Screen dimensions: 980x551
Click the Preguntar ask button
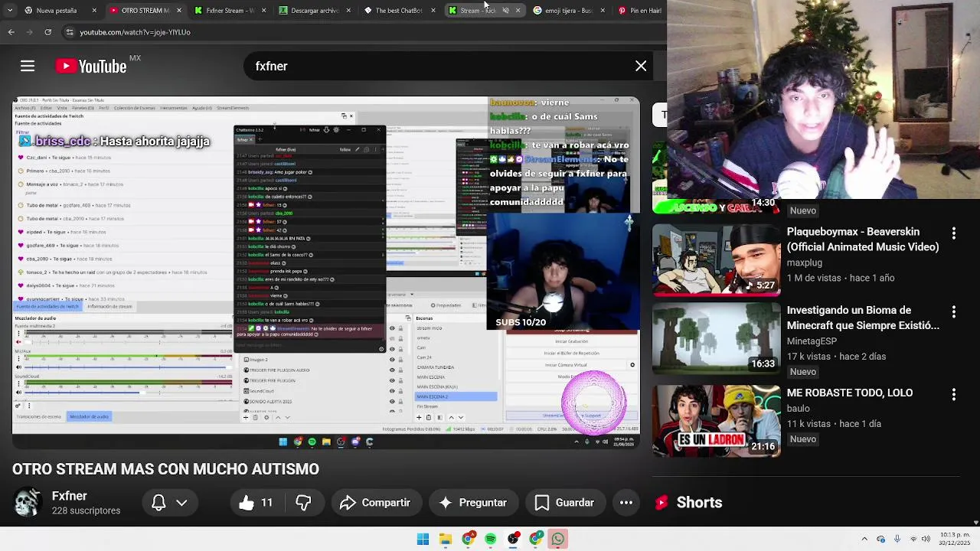point(473,503)
